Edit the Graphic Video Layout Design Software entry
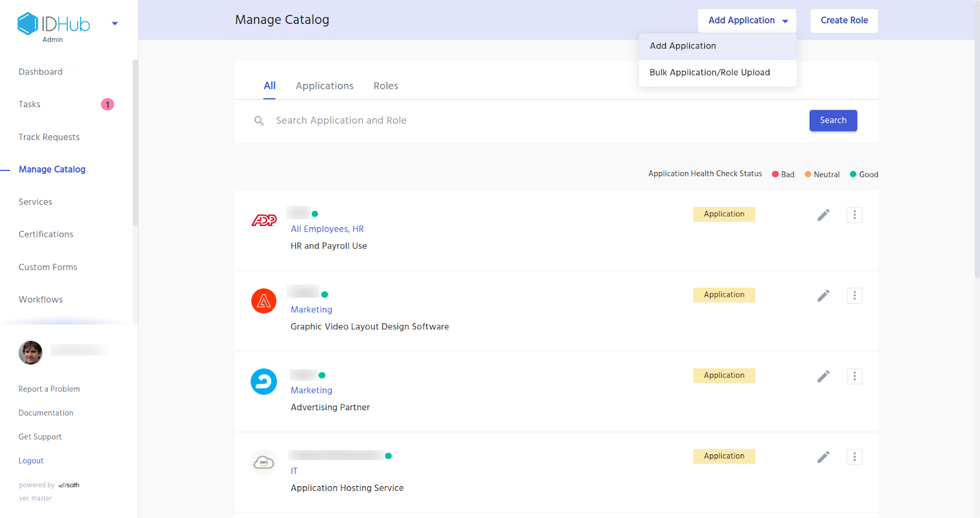The height and width of the screenshot is (518, 980). click(x=823, y=296)
